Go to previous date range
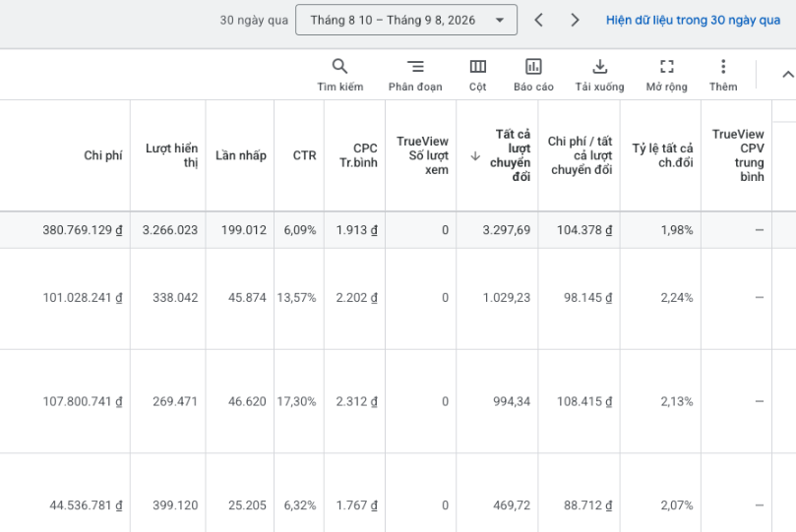The width and height of the screenshot is (796, 532). (539, 21)
